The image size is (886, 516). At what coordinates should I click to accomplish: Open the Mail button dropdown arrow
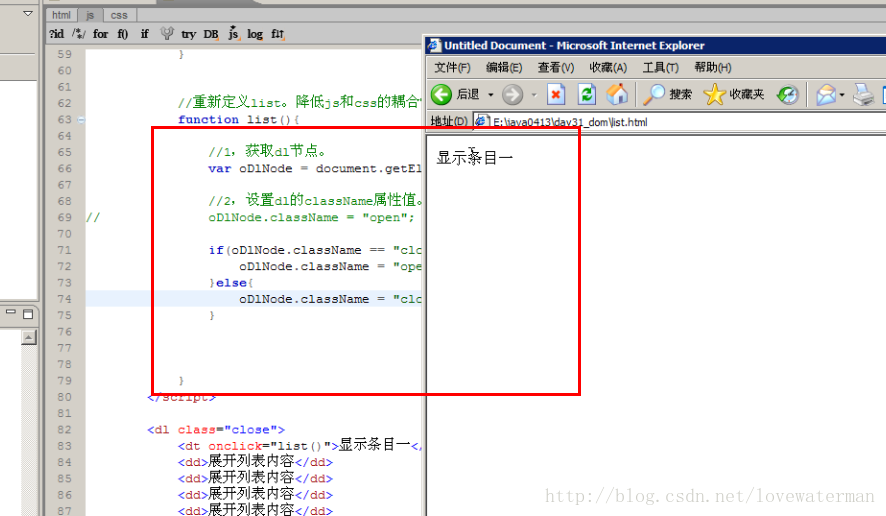point(841,95)
